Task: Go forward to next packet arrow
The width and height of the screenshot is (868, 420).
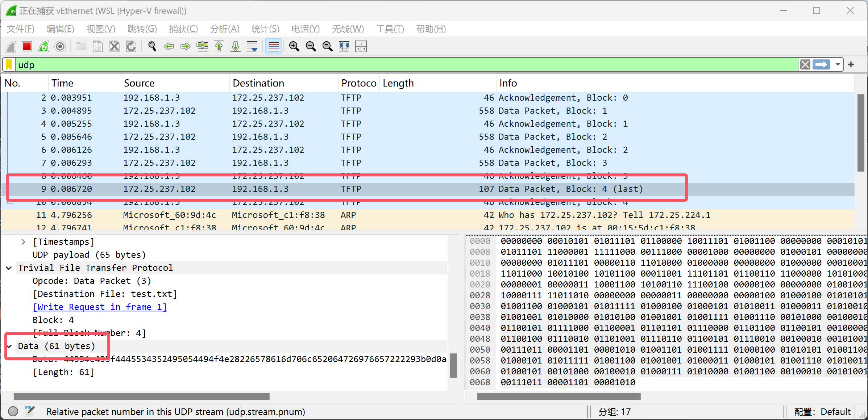Action: (185, 46)
